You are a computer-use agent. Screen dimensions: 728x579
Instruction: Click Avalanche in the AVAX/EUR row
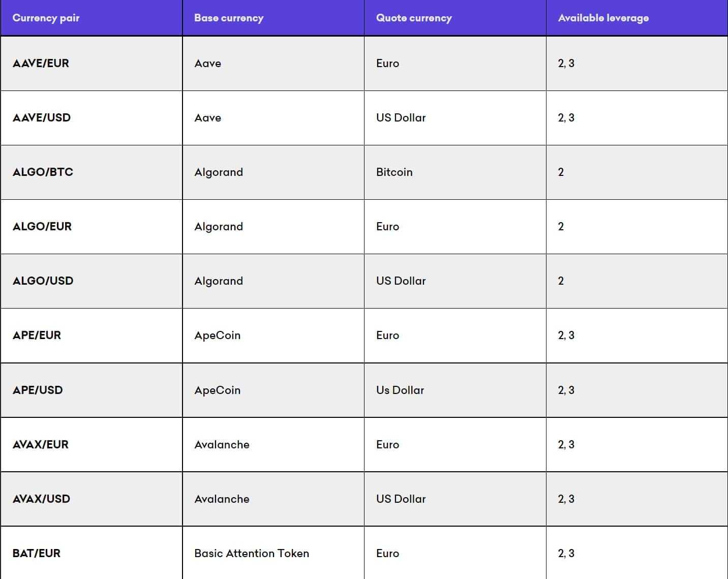tap(222, 445)
